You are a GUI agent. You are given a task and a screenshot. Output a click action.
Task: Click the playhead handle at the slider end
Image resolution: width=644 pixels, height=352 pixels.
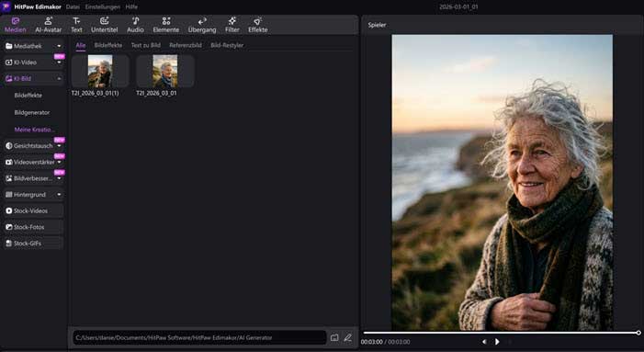(638, 333)
